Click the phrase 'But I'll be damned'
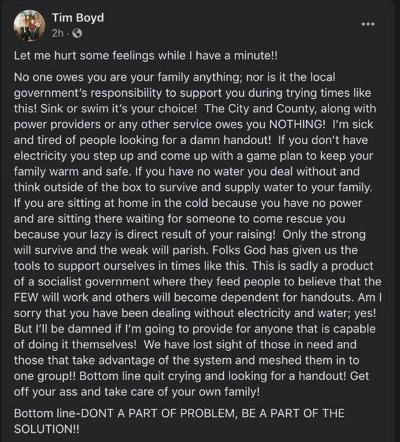 pos(63,329)
